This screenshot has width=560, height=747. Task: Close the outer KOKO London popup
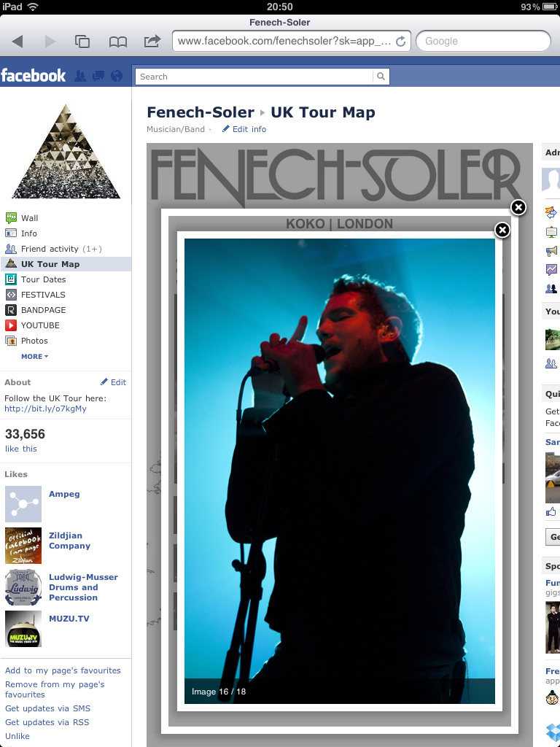coord(518,207)
